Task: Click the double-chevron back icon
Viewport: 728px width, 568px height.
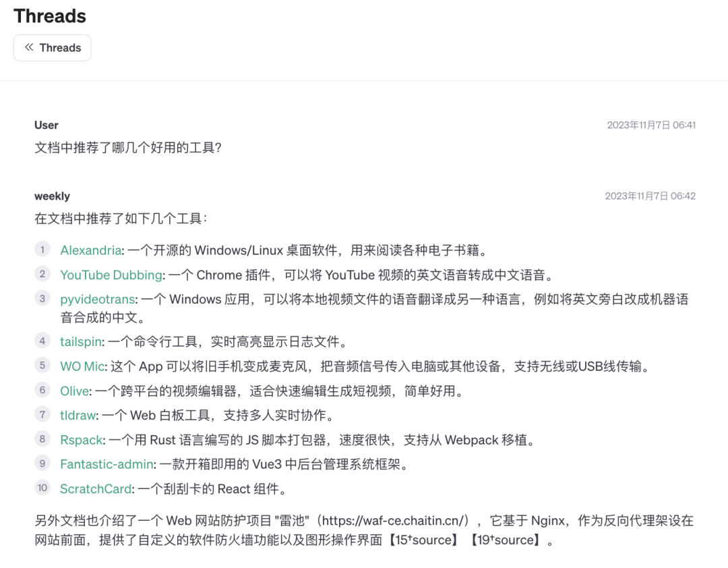Action: [x=29, y=47]
